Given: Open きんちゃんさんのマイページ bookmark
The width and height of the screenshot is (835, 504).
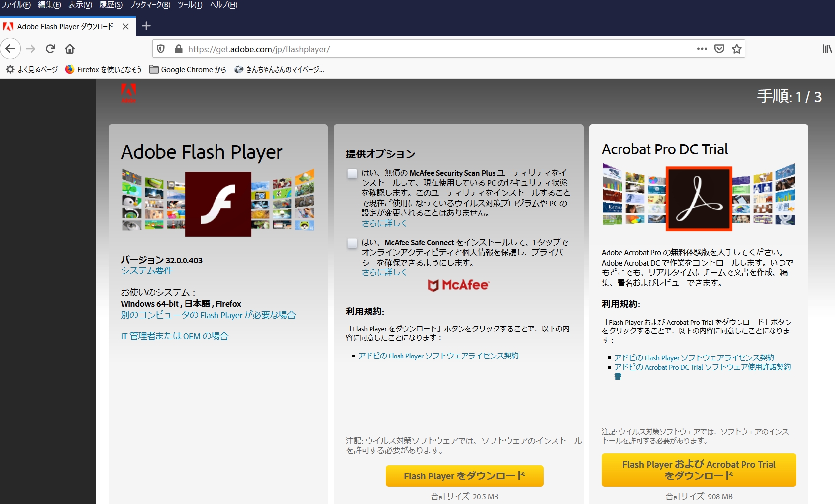Looking at the screenshot, I should 279,69.
